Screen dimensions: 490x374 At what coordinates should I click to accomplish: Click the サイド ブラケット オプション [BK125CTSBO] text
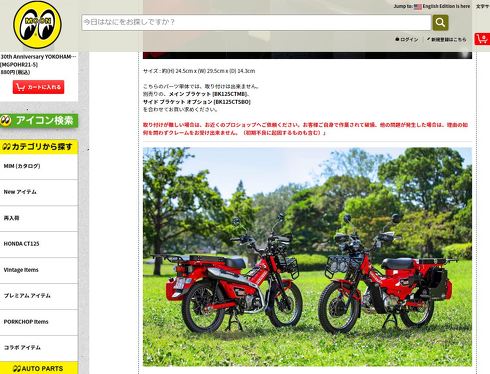click(x=197, y=102)
